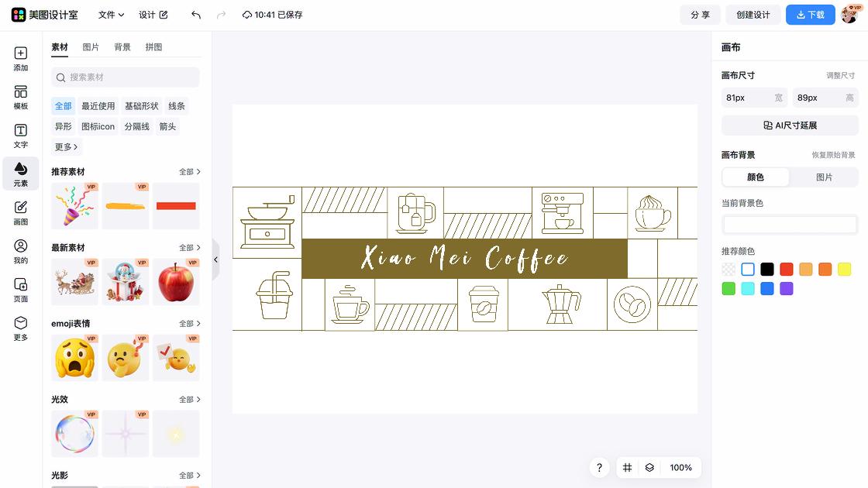Image resolution: width=868 pixels, height=488 pixels.
Task: Open the 页面 pages panel
Action: pyautogui.click(x=21, y=290)
